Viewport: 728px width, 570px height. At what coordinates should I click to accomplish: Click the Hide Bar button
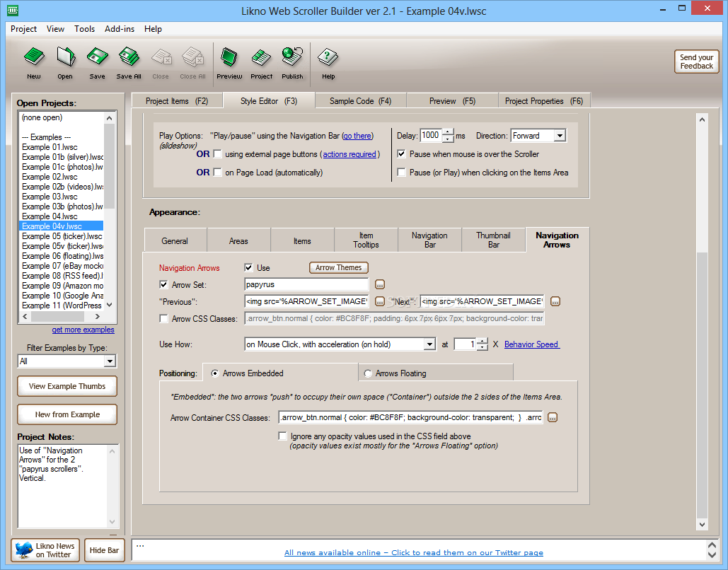coord(105,550)
